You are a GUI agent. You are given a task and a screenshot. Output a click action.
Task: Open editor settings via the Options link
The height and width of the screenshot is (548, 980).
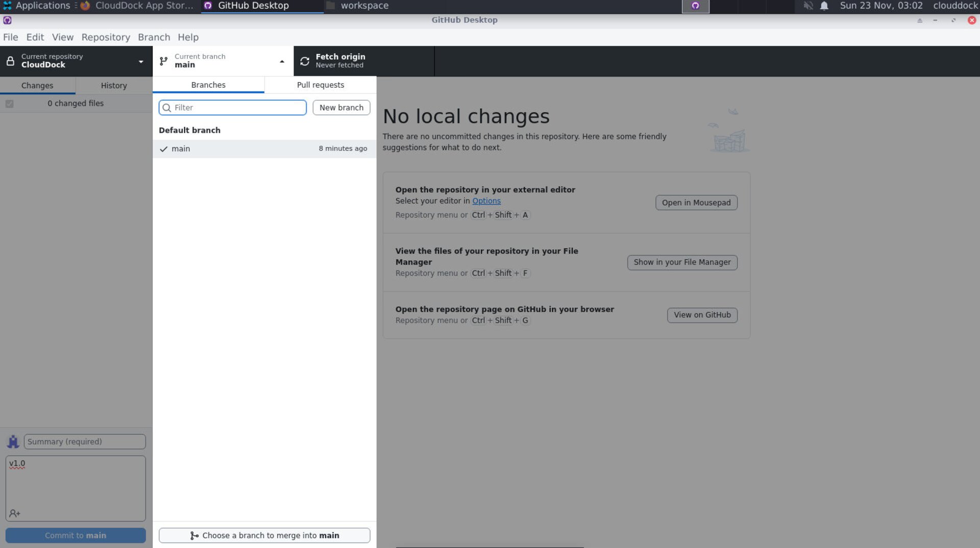click(x=486, y=201)
